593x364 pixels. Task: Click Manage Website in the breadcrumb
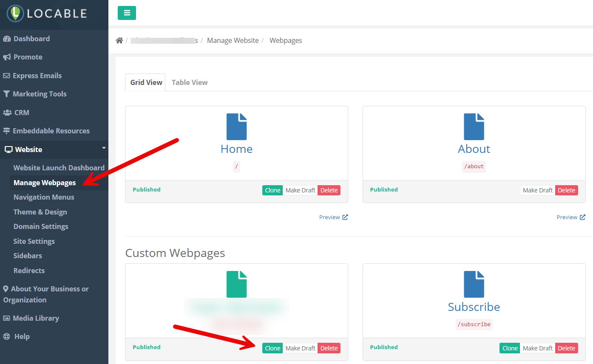point(233,40)
